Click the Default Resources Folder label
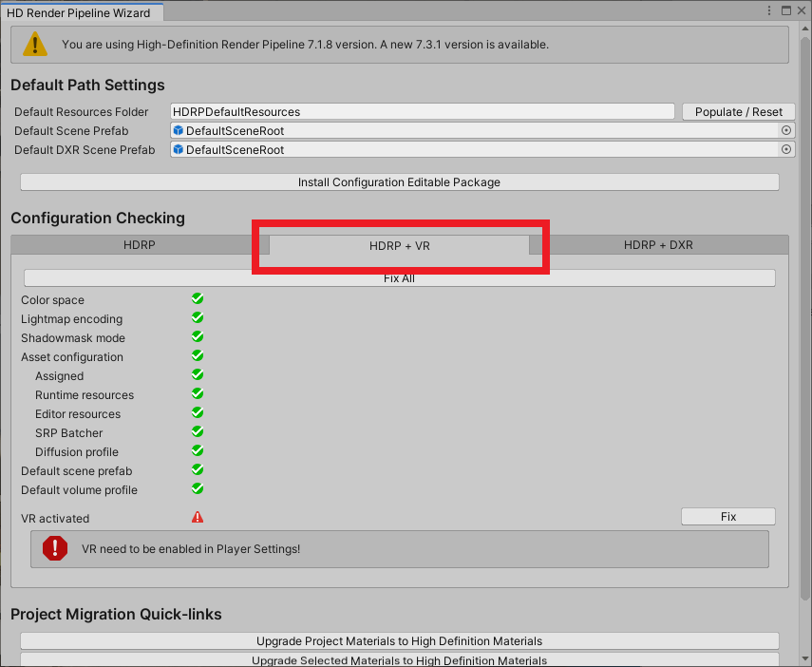812x667 pixels. click(82, 112)
